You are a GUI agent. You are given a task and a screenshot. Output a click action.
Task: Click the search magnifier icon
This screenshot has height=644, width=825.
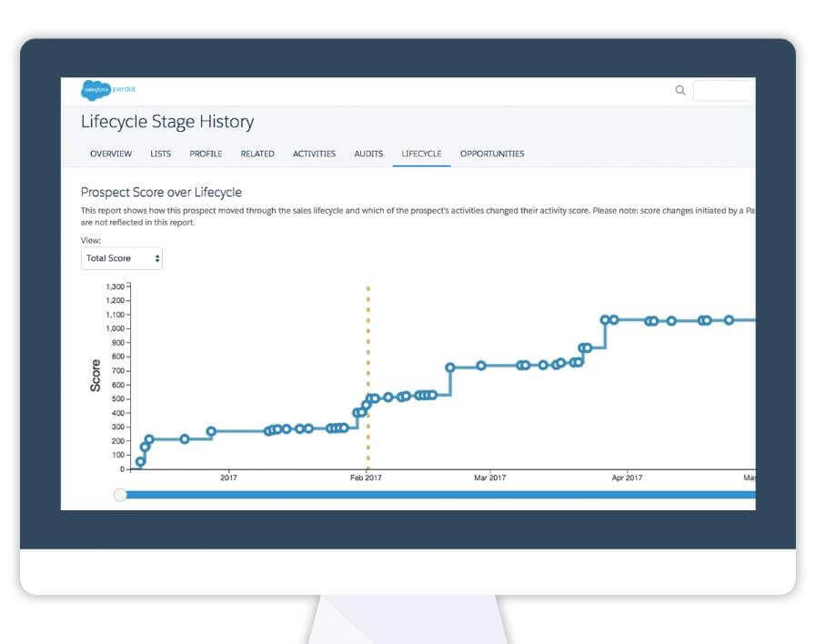click(679, 90)
